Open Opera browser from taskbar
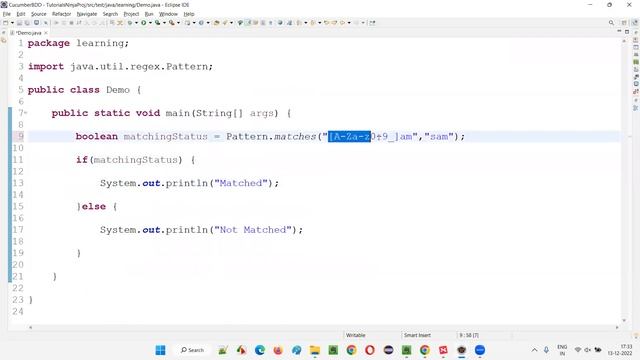 tap(370, 350)
